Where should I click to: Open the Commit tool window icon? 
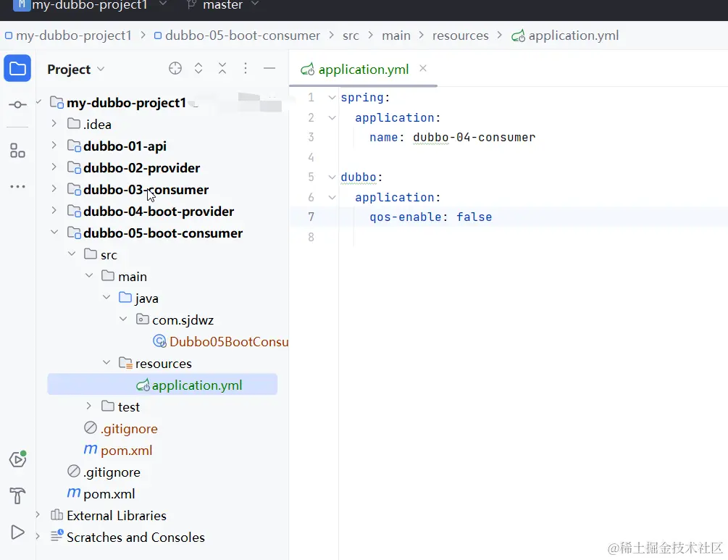(17, 104)
